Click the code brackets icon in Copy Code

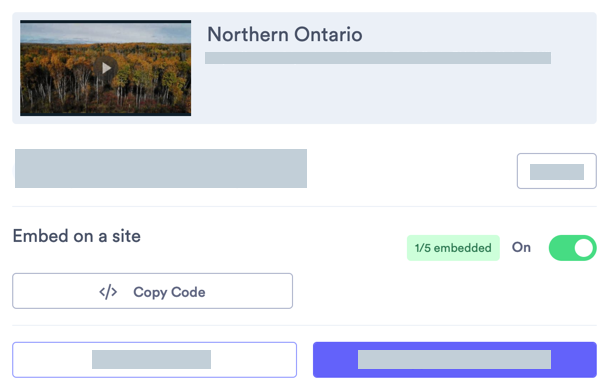(x=108, y=292)
